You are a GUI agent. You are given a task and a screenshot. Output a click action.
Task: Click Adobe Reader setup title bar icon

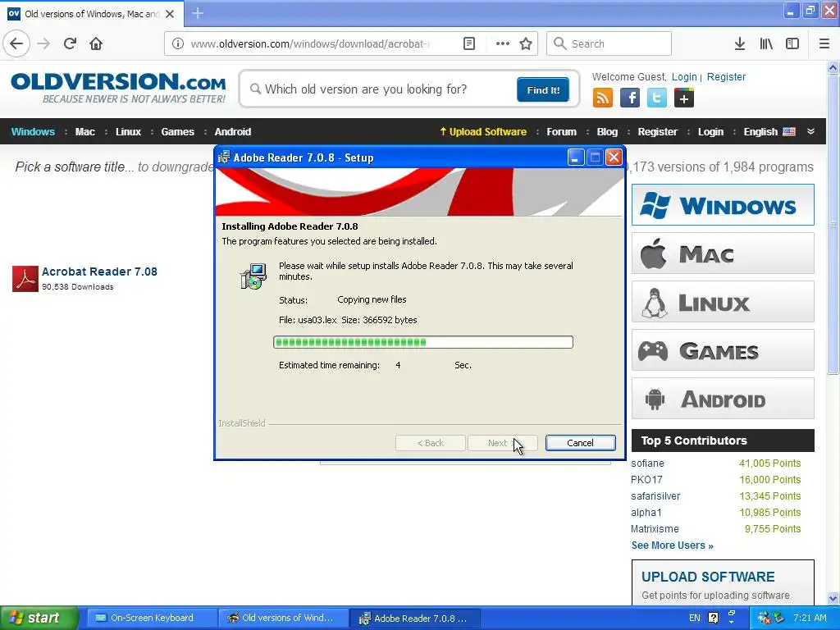(224, 157)
